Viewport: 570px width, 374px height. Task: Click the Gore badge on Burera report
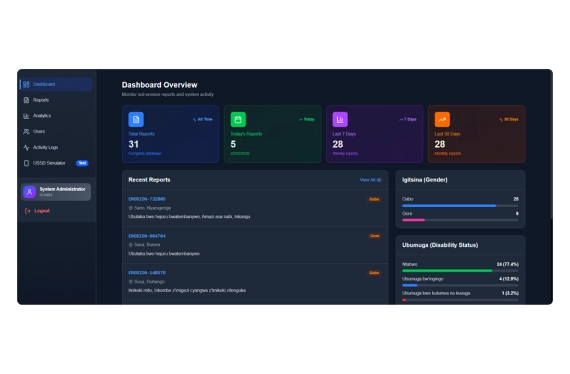click(x=374, y=236)
